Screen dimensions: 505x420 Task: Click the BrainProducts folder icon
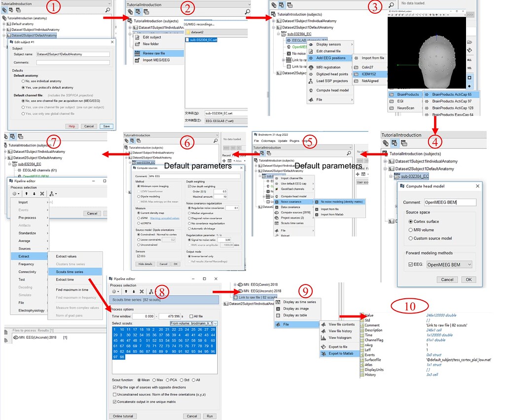tap(392, 94)
